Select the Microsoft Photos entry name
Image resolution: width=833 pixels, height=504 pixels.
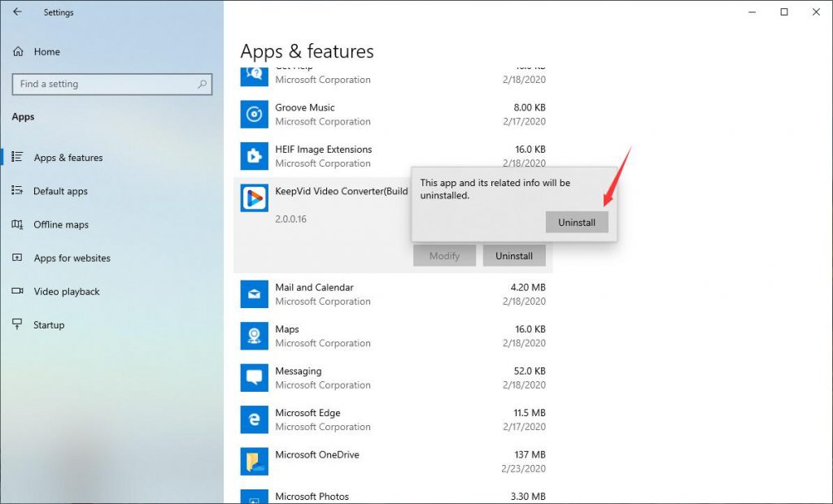[312, 497]
